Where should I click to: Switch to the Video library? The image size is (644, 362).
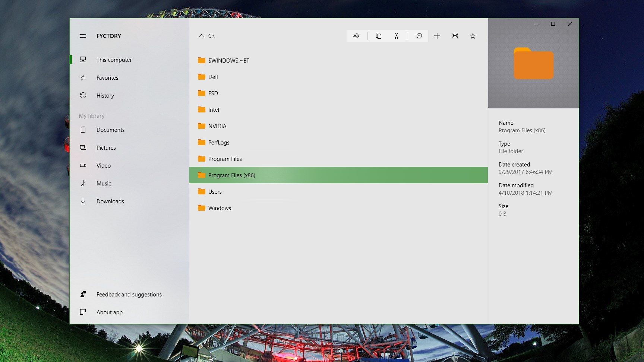129,165
